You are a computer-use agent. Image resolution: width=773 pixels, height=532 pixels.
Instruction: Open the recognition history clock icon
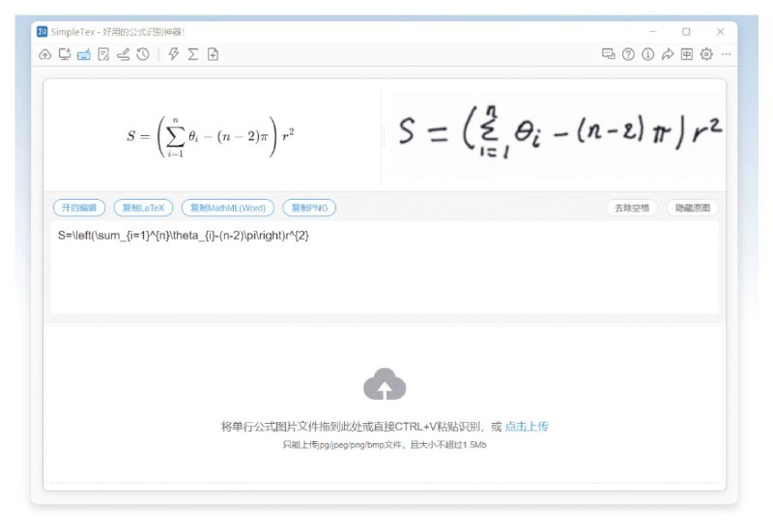(x=143, y=54)
